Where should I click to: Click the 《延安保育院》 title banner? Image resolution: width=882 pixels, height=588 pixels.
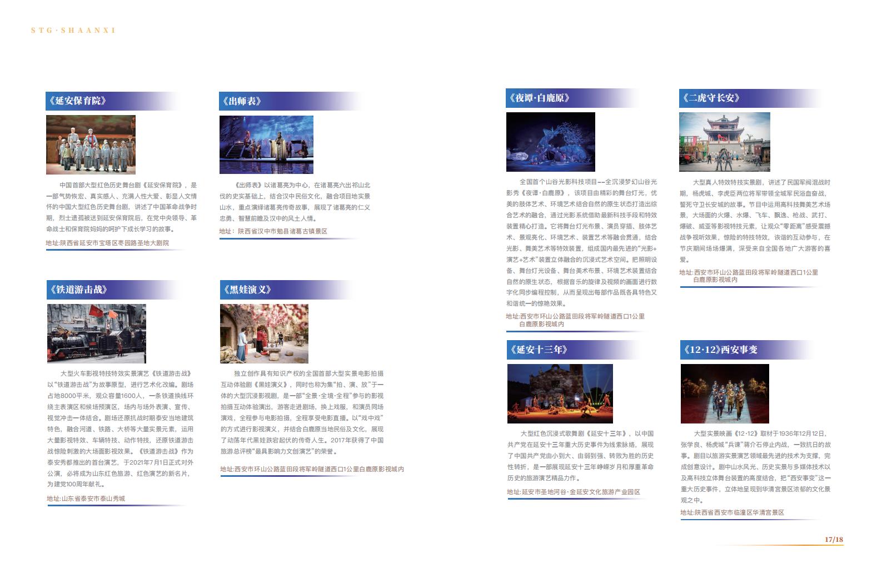pos(114,101)
